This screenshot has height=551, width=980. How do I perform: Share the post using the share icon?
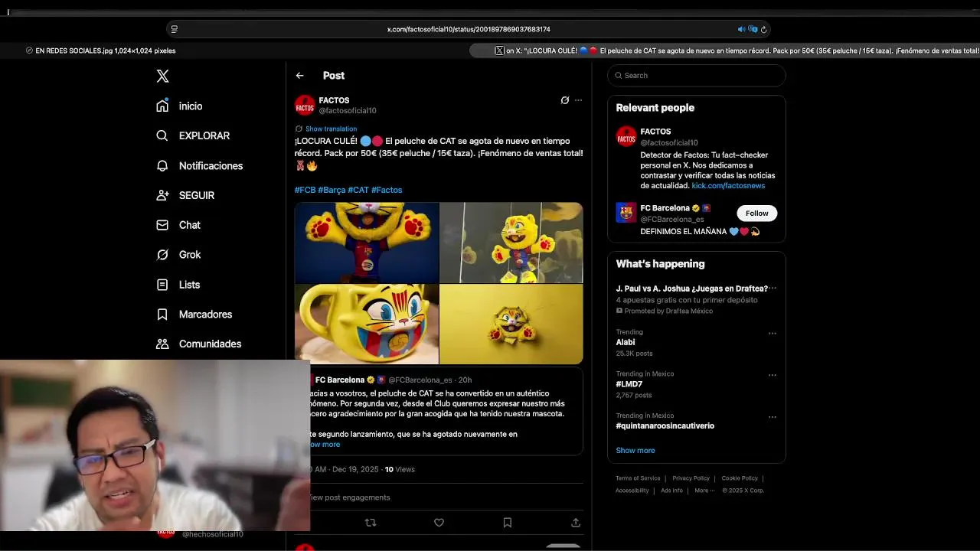[576, 523]
